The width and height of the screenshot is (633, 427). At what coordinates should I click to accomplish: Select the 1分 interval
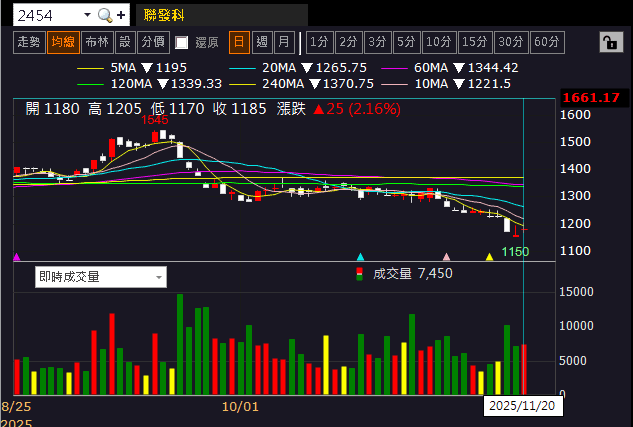click(x=319, y=42)
